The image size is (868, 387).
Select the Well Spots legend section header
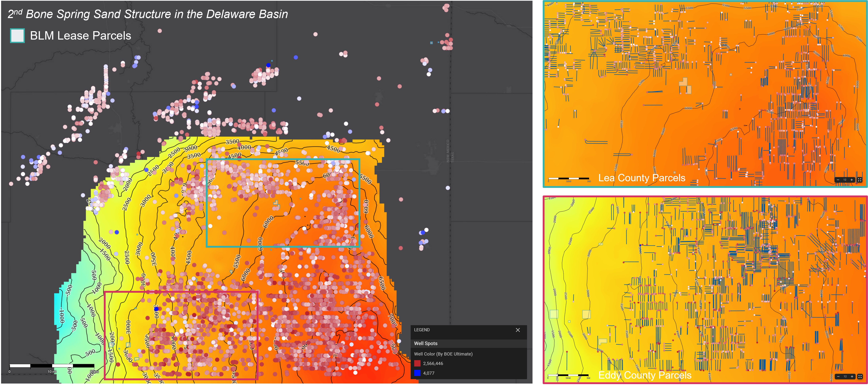[426, 343]
